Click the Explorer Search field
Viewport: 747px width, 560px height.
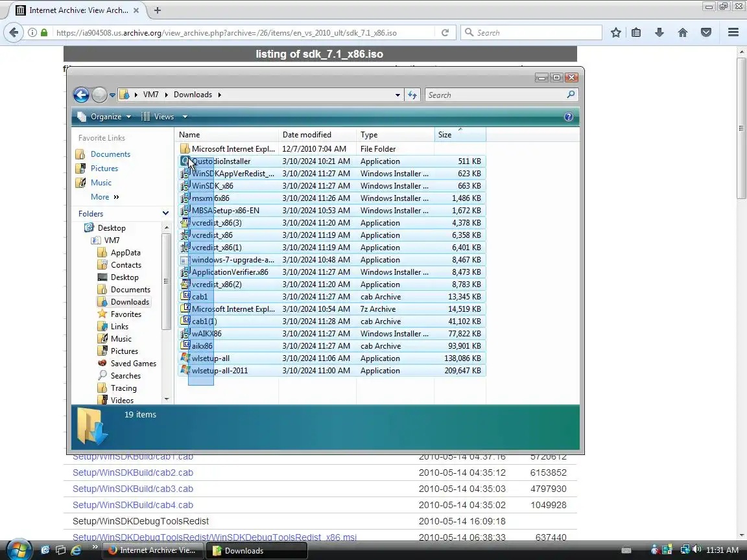[x=495, y=95]
